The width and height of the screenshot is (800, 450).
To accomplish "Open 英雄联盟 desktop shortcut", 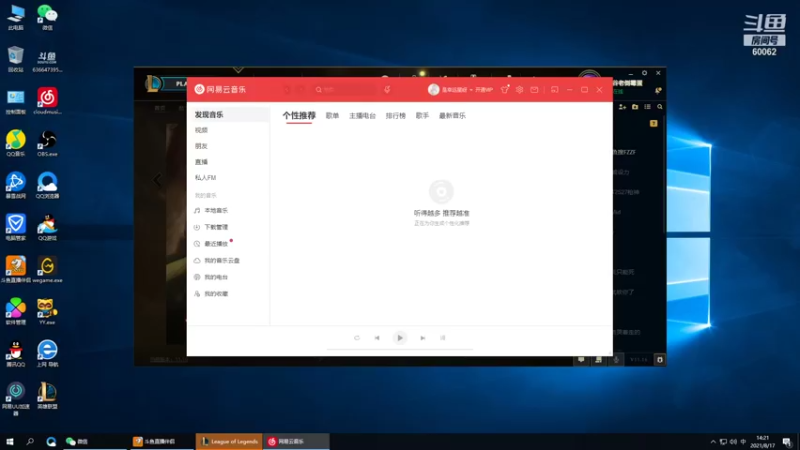I will point(47,396).
